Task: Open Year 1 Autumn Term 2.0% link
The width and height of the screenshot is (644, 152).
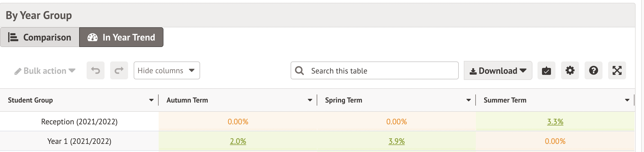Action: (238, 141)
